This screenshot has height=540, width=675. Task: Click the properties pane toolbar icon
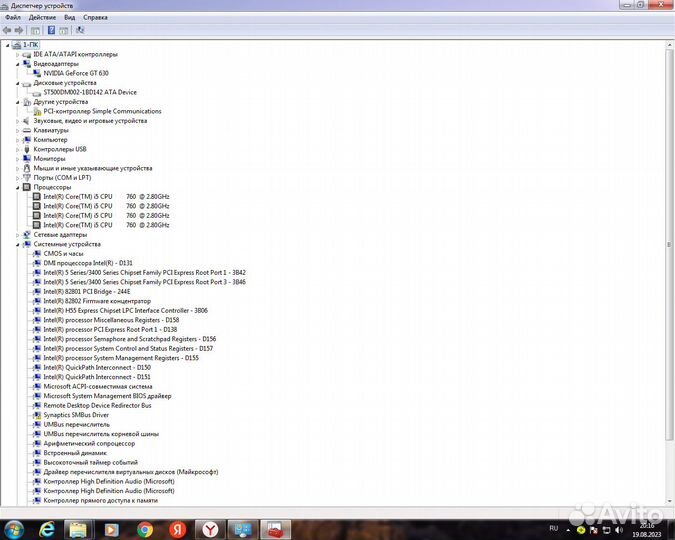point(64,30)
